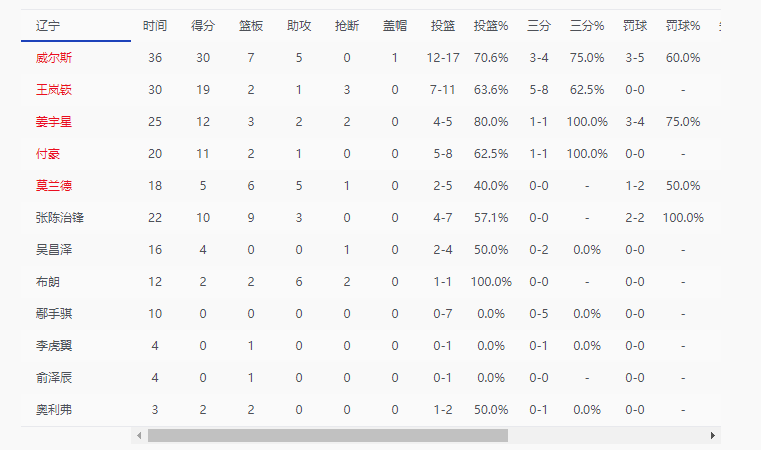Open player 威尔斯 profile link
This screenshot has width=761, height=450.
[54, 58]
